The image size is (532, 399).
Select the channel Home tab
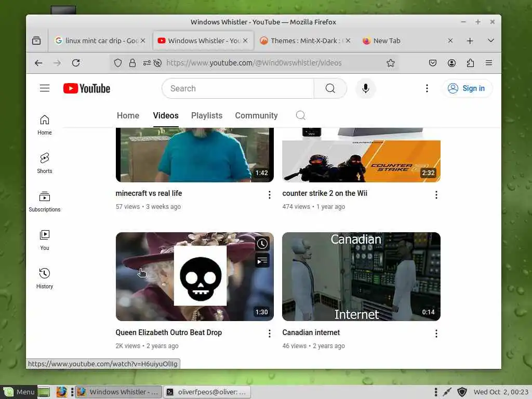pos(128,115)
